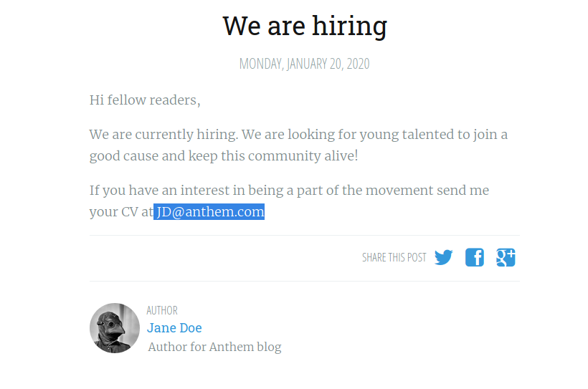Open Jane Doe's author profile link
588x389 pixels.
tap(174, 328)
